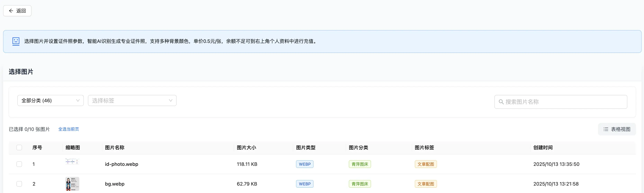Image resolution: width=644 pixels, height=193 pixels.
Task: Click the 全选当前页 link
Action: (69, 129)
